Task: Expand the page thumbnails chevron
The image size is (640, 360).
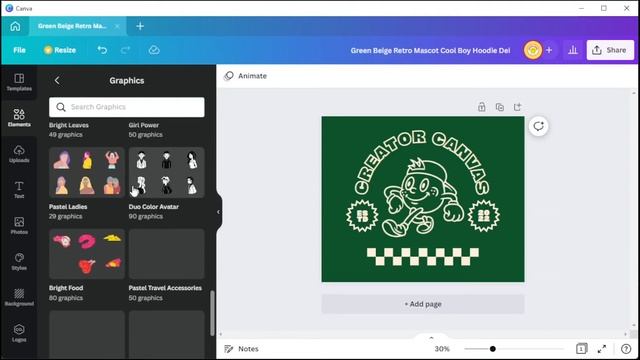Action: tap(431, 338)
